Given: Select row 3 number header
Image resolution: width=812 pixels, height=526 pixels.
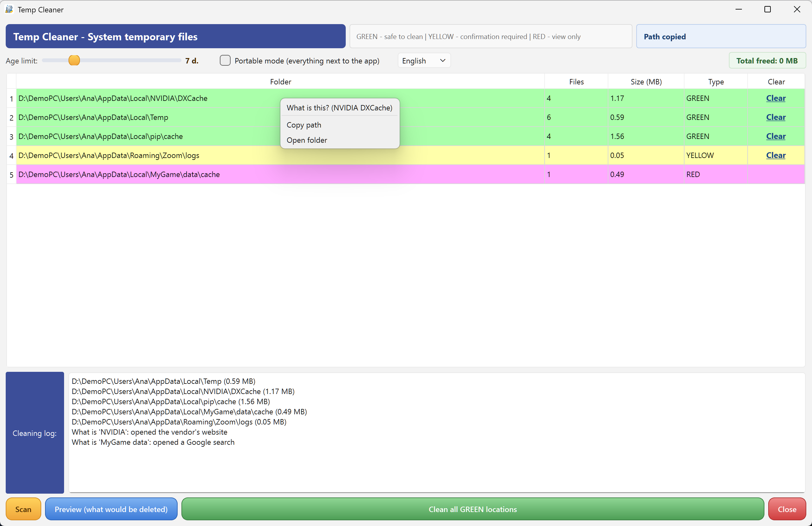Looking at the screenshot, I should (11, 136).
